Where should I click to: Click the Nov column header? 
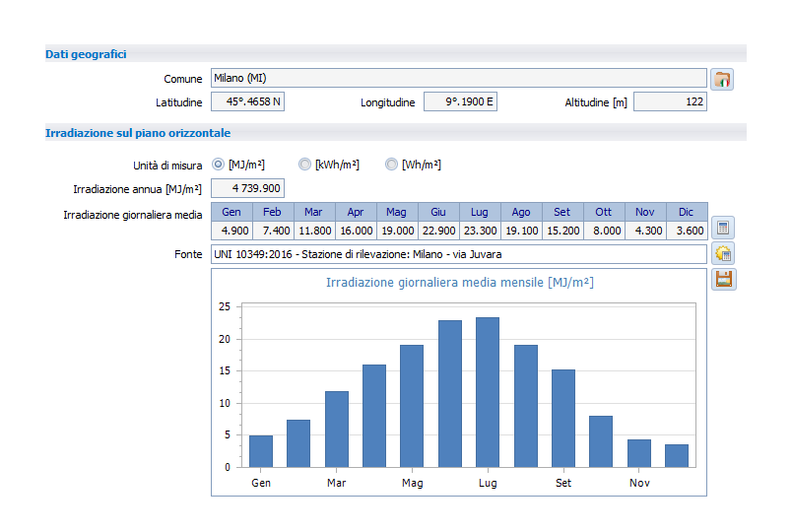645,212
